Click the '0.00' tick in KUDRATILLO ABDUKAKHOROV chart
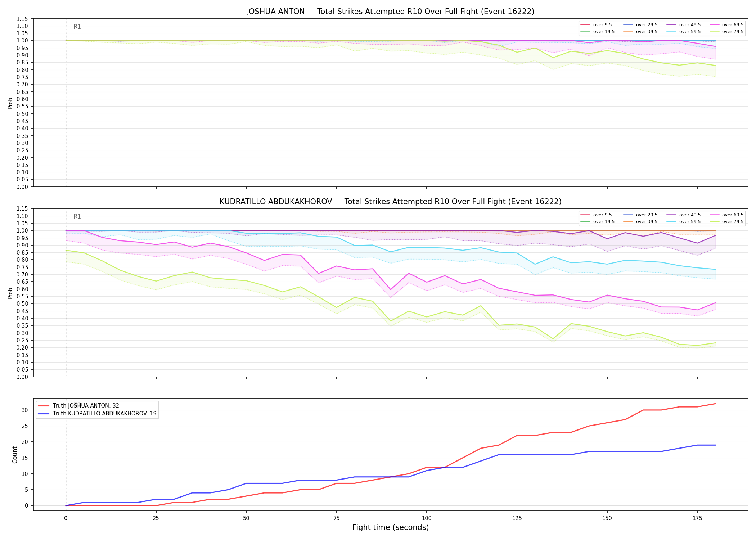756x540 pixels. point(22,377)
